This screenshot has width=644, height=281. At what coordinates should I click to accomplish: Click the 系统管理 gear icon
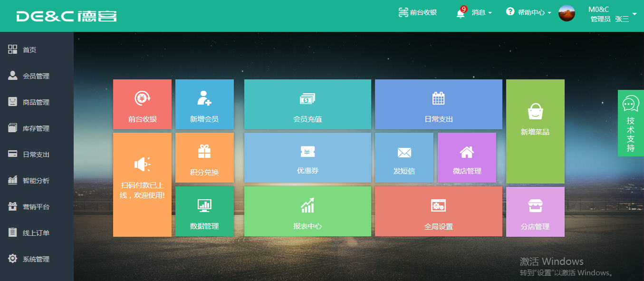pos(13,258)
